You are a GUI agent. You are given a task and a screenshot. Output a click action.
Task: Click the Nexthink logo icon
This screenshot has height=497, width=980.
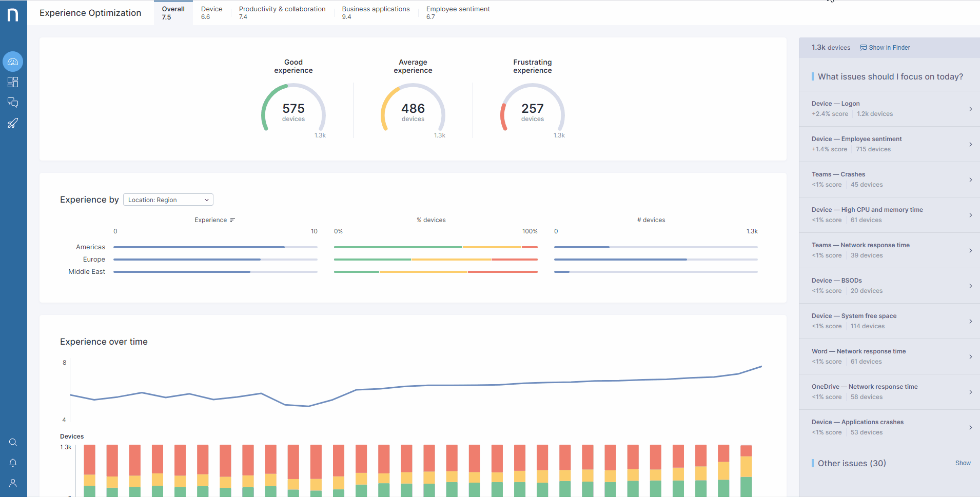point(13,15)
